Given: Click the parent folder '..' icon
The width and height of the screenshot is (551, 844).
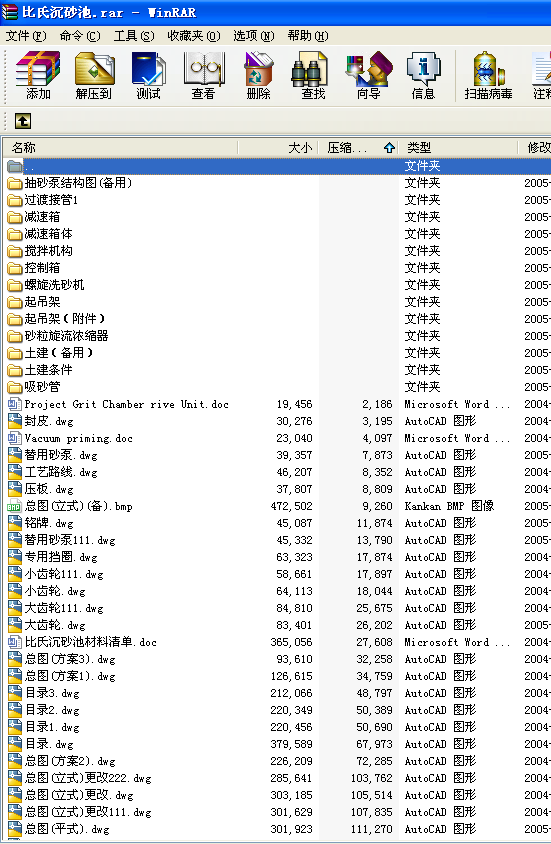Looking at the screenshot, I should (x=15, y=166).
